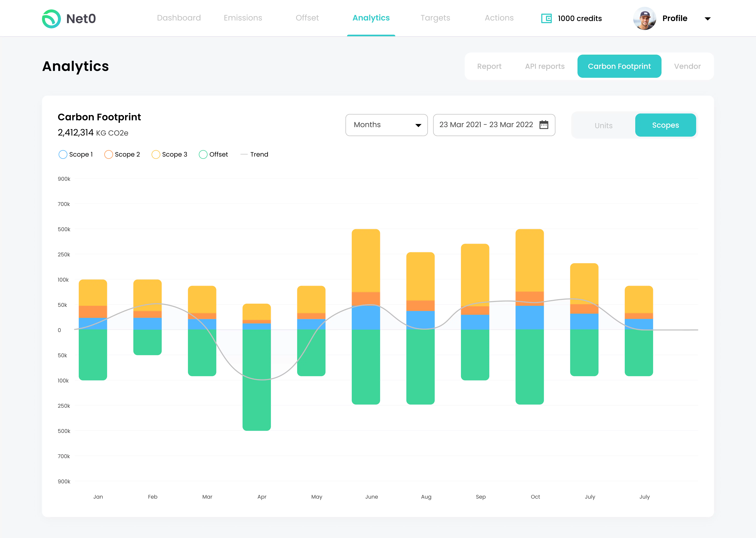Switch to the Offset nav item

pos(307,18)
